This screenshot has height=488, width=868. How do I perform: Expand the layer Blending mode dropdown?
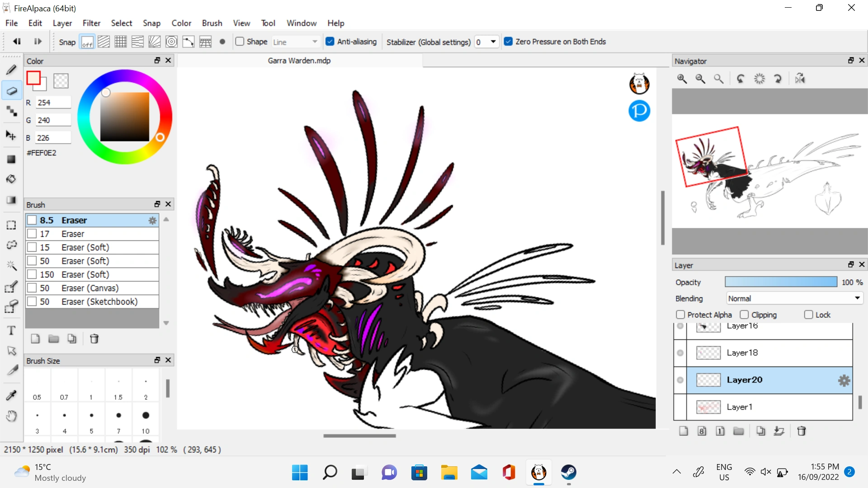(x=794, y=298)
